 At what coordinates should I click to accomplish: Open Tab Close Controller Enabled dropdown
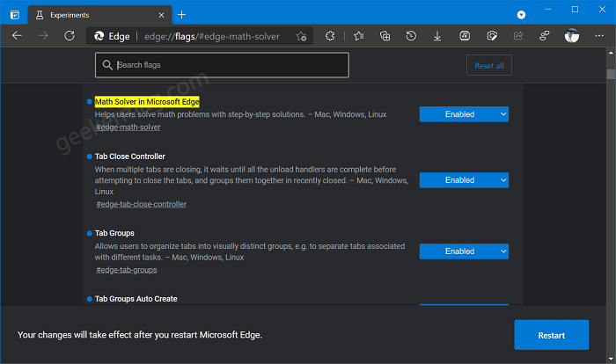point(464,180)
